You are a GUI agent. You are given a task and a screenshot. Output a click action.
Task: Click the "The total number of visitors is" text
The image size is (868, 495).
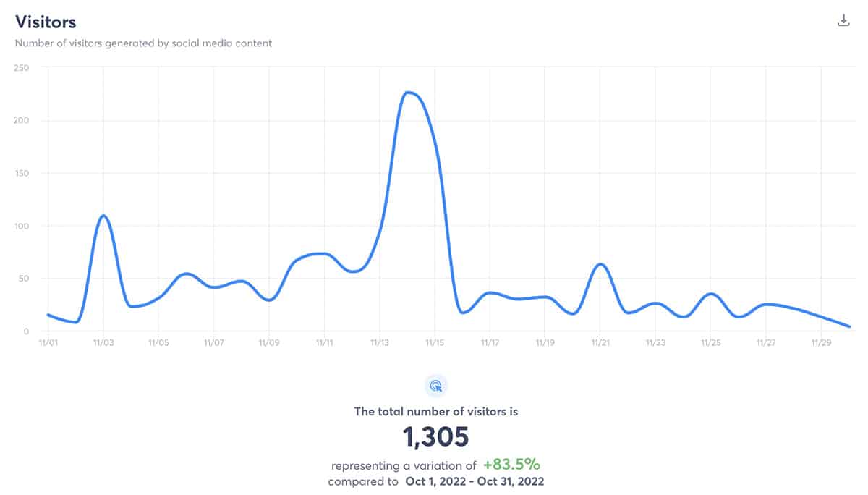[x=435, y=412]
